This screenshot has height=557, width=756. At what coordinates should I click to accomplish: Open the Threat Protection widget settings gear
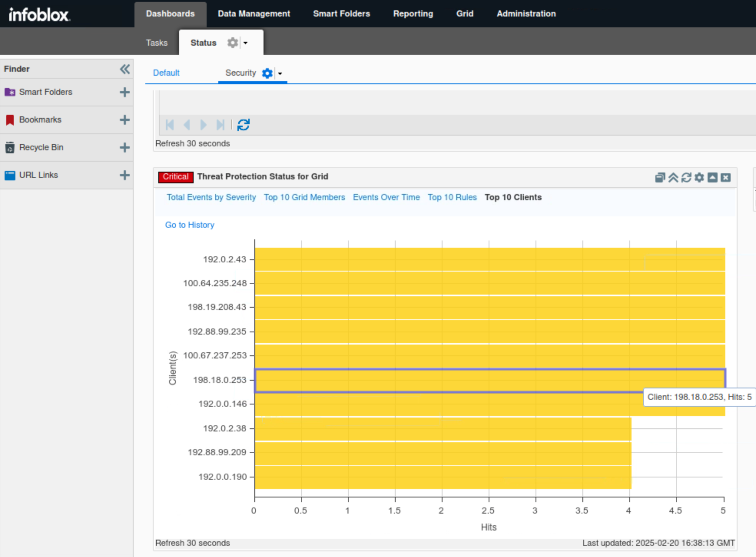[699, 177]
